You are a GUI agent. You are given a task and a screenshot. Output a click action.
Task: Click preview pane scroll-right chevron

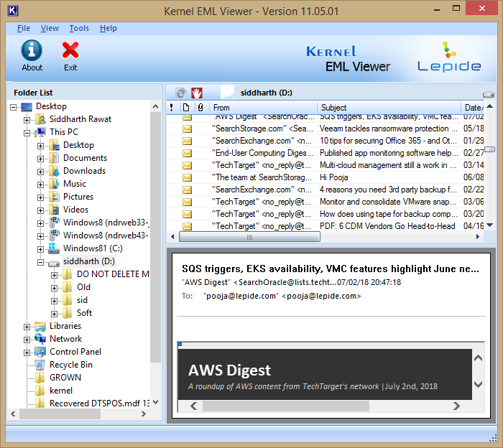456,406
